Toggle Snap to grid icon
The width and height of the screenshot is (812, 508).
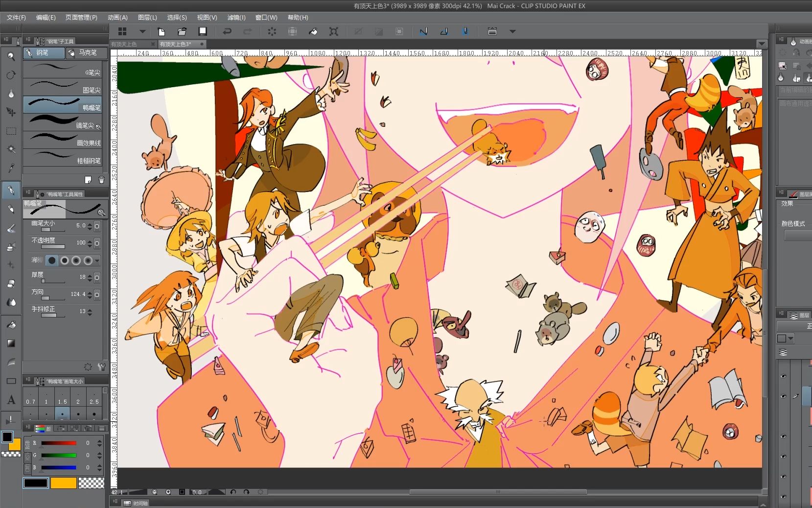465,31
